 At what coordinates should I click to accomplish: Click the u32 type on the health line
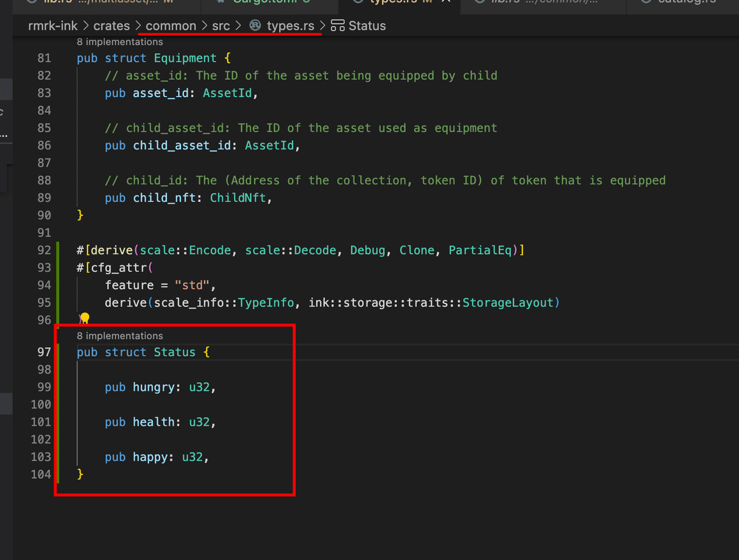tap(200, 422)
